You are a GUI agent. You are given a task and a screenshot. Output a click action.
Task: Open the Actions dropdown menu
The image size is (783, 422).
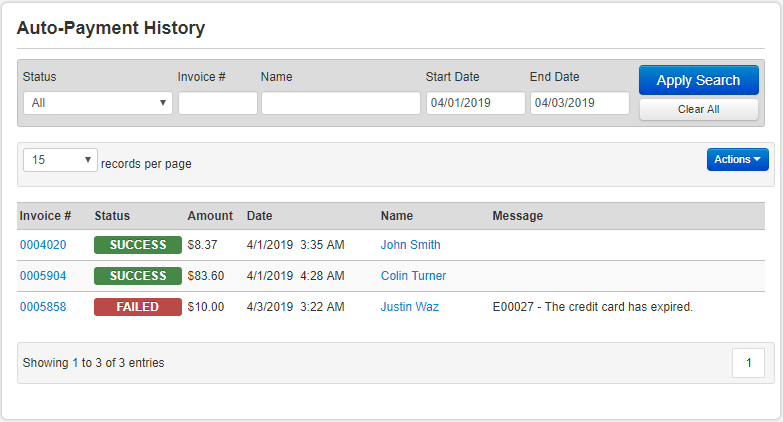[x=737, y=160]
